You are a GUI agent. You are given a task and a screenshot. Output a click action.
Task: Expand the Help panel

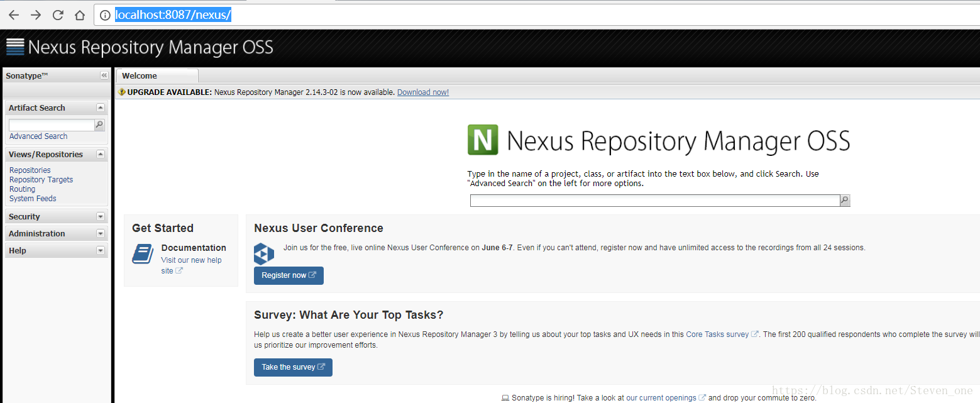(101, 250)
